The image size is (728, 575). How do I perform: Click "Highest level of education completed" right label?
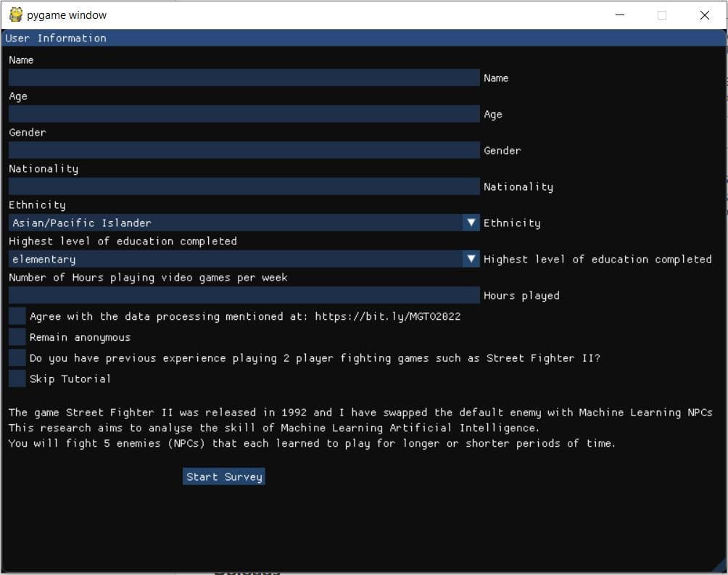coord(597,259)
